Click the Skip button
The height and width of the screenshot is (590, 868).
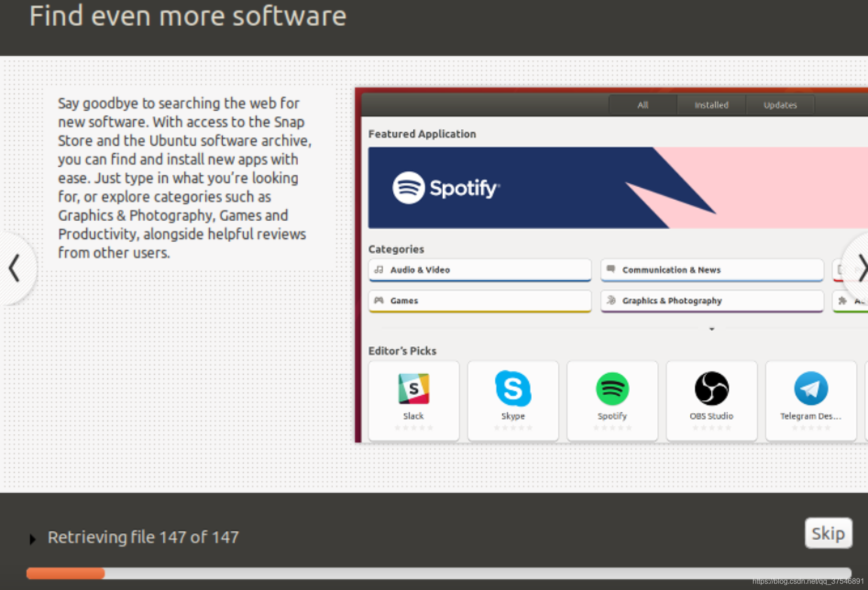[828, 533]
